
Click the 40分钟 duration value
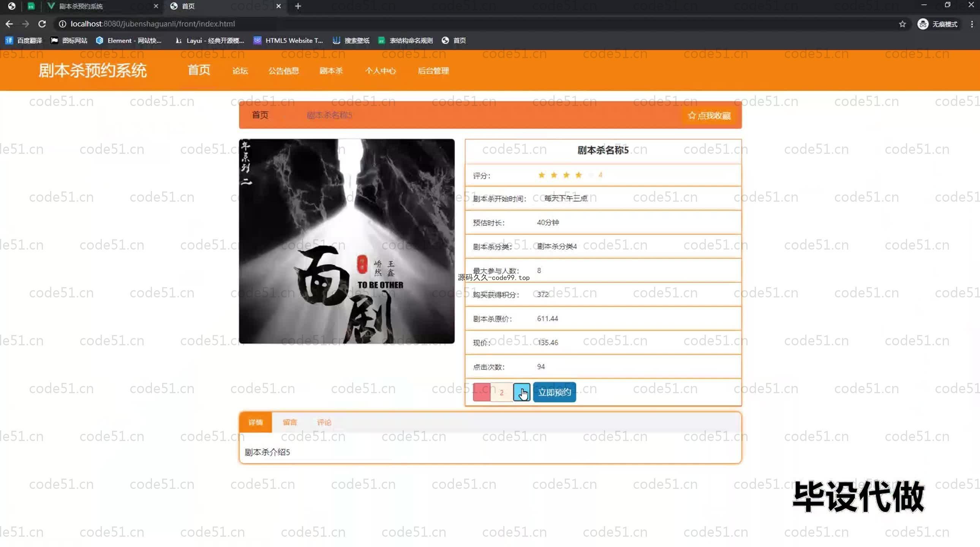point(548,223)
